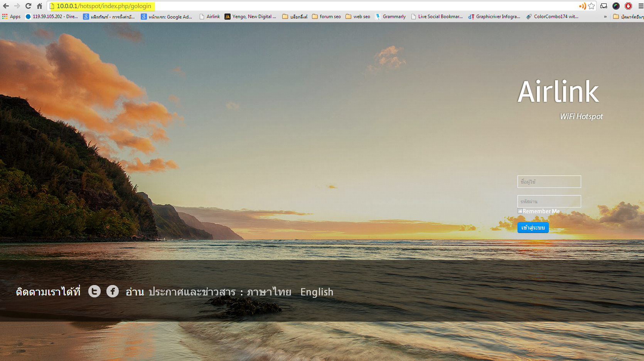Open the Yengo, New Digital bookmark
This screenshot has width=644, height=361.
[251, 17]
